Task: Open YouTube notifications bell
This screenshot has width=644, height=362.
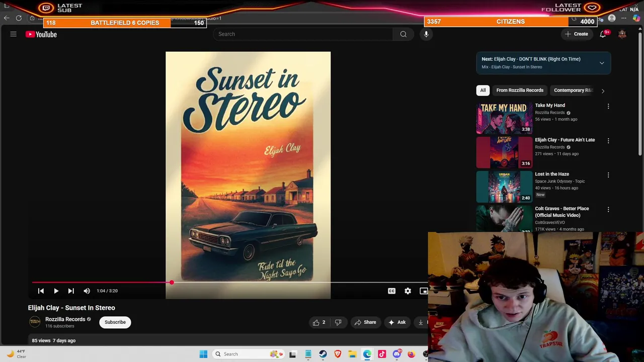Action: (x=603, y=34)
